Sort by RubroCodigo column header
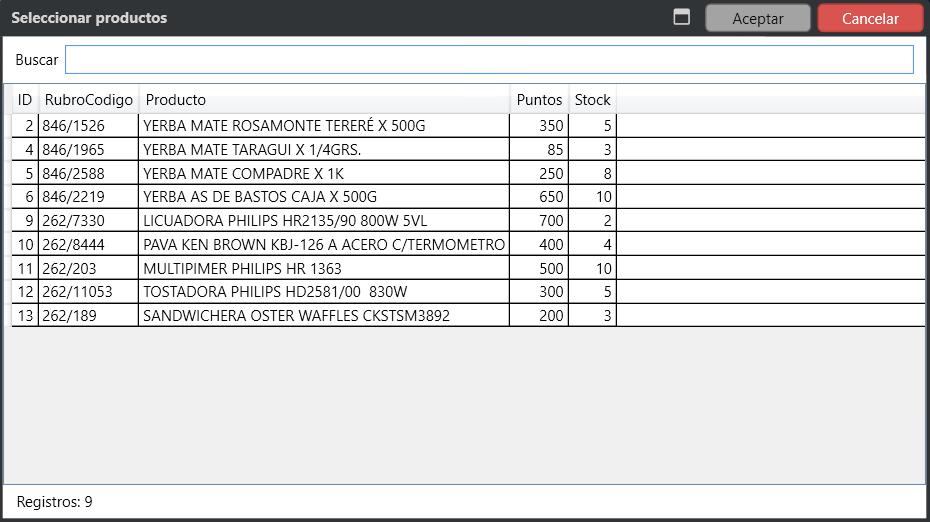 88,100
